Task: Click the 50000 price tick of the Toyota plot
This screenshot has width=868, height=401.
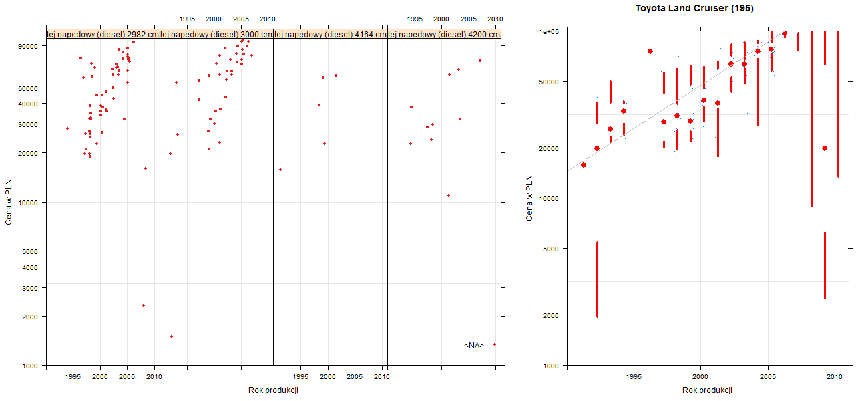Action: click(550, 82)
